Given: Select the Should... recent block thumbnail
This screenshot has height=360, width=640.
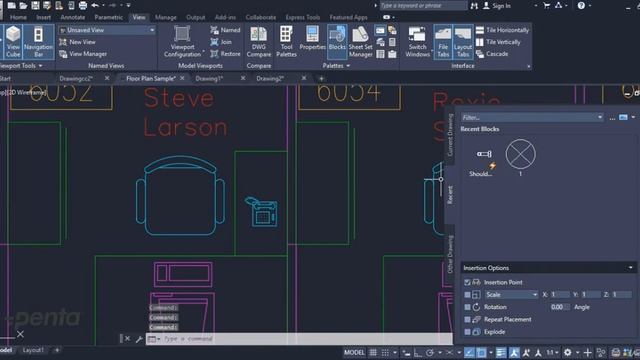Looking at the screenshot, I should 483,159.
